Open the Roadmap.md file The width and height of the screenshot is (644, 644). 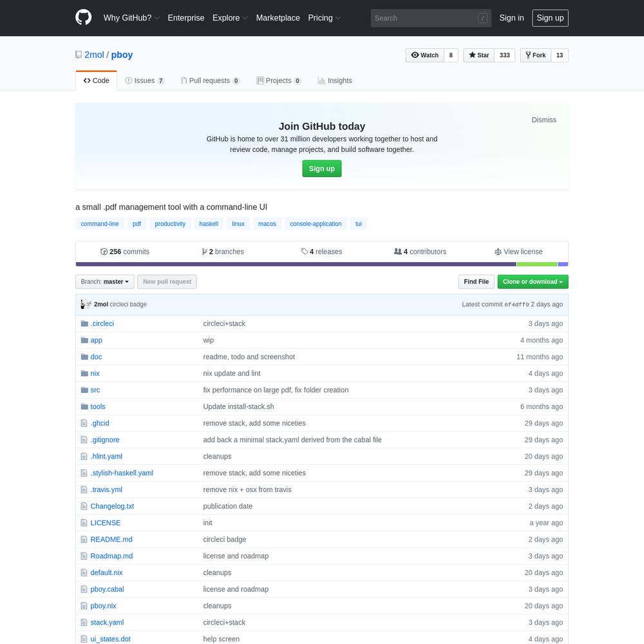pos(111,556)
